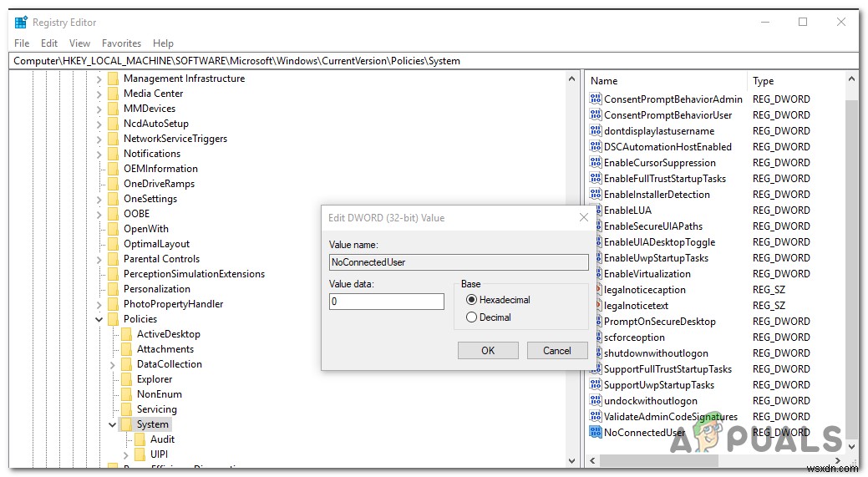Expand the OOBE key

(x=99, y=214)
